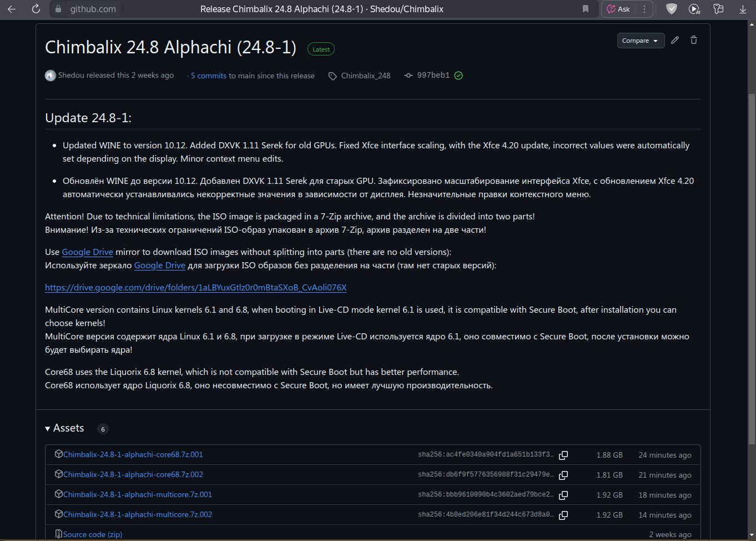Open the browser toolbar icon beside downloads
This screenshot has width=756, height=541.
[718, 9]
